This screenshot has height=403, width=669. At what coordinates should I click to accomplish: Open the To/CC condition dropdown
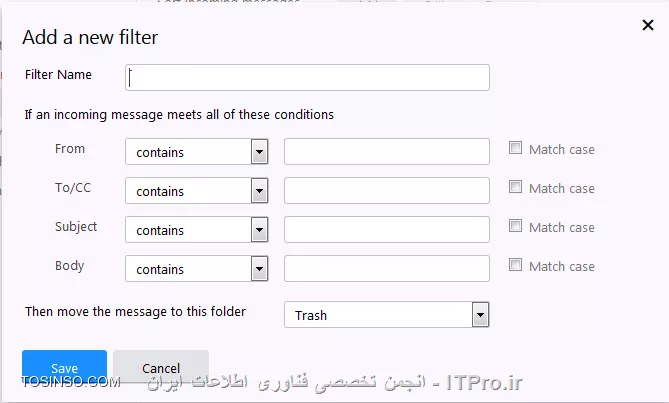197,191
